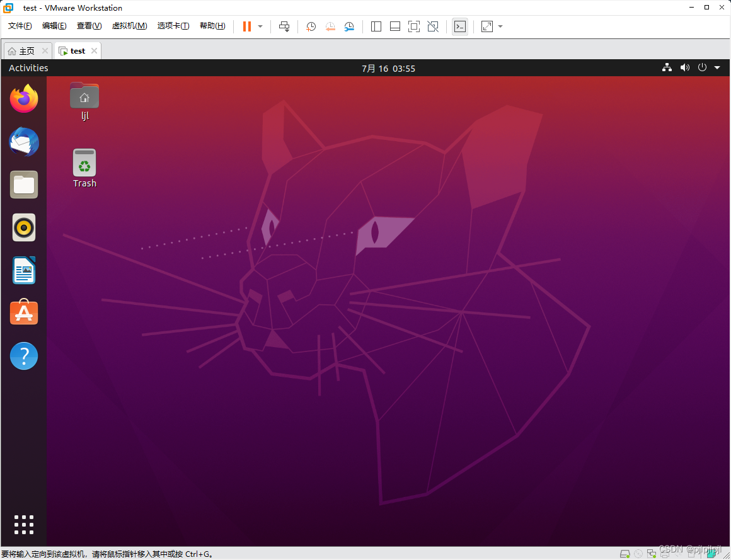The image size is (731, 560).
Task: Toggle the console view button
Action: coord(460,26)
